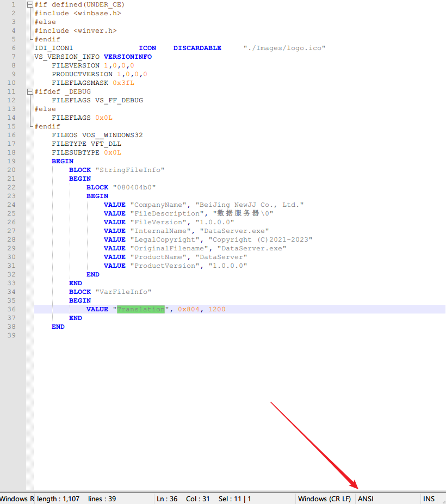Click "Col : 31" in the status bar
Screen dimensions: 446x504
(198, 499)
